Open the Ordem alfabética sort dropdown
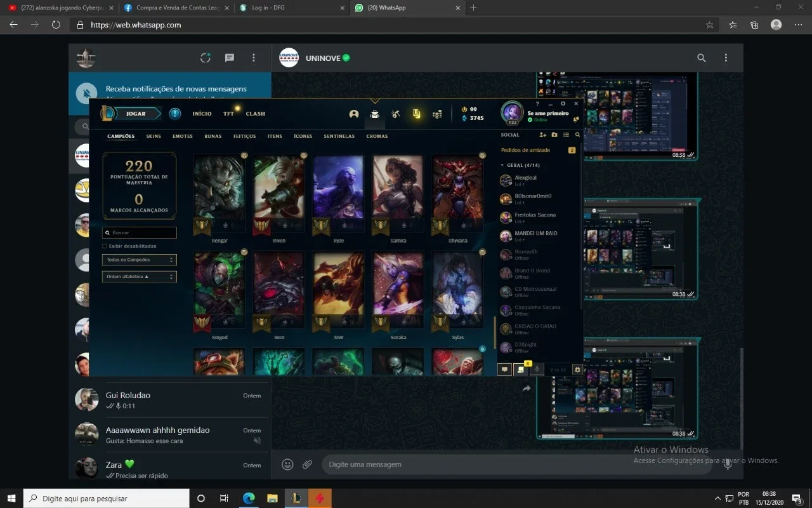Image resolution: width=812 pixels, height=508 pixels. tap(140, 277)
